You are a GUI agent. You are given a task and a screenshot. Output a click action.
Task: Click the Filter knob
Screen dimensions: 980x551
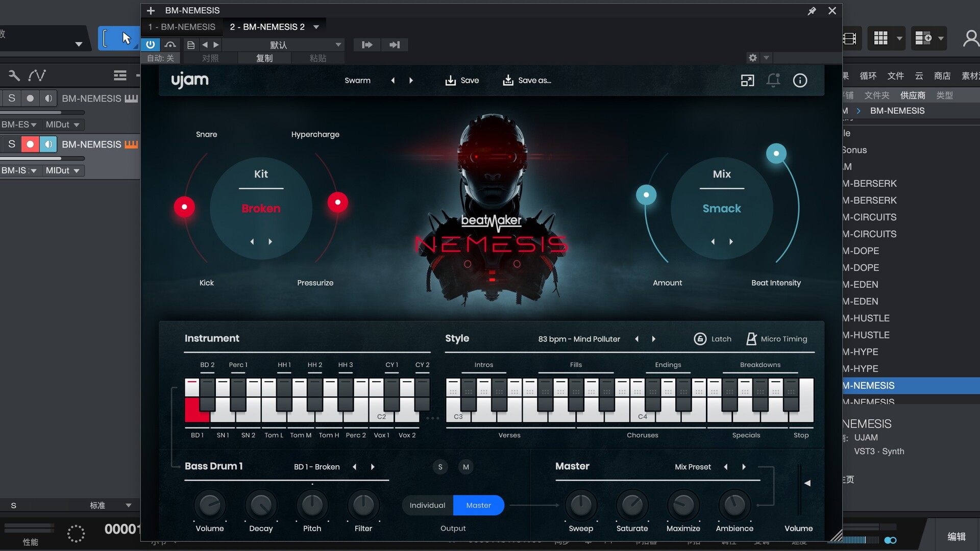click(363, 505)
